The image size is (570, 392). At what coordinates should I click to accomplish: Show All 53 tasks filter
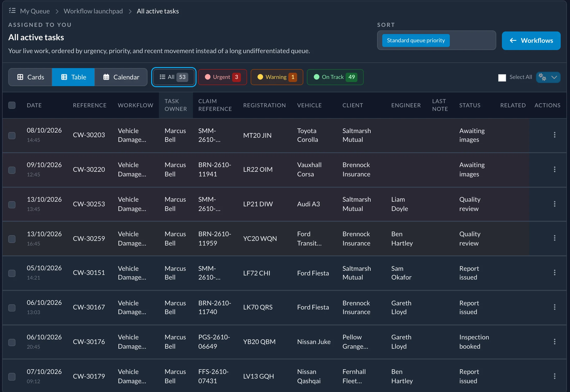pyautogui.click(x=174, y=77)
